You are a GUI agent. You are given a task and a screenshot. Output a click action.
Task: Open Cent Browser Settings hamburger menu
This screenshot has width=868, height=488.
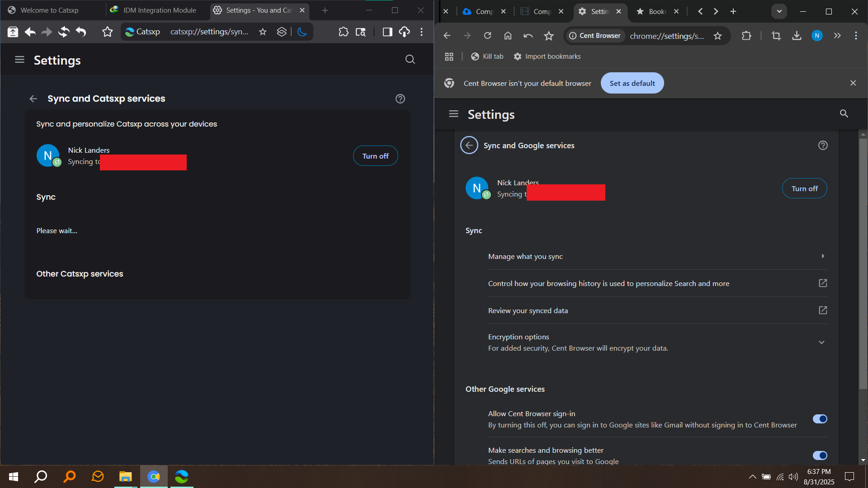[x=453, y=114]
